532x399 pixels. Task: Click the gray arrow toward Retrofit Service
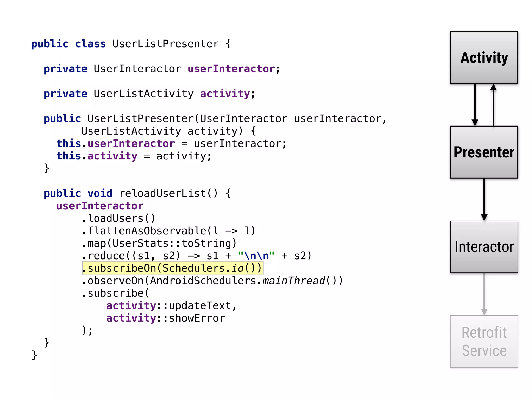[x=484, y=294]
